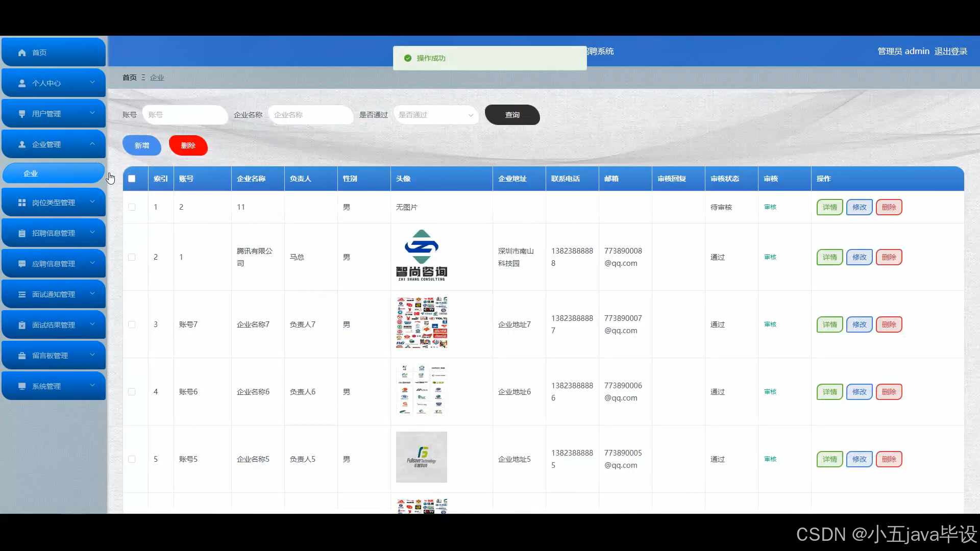Screen dimensions: 980x551
Task: Check the row for 账号7
Action: [x=132, y=324]
